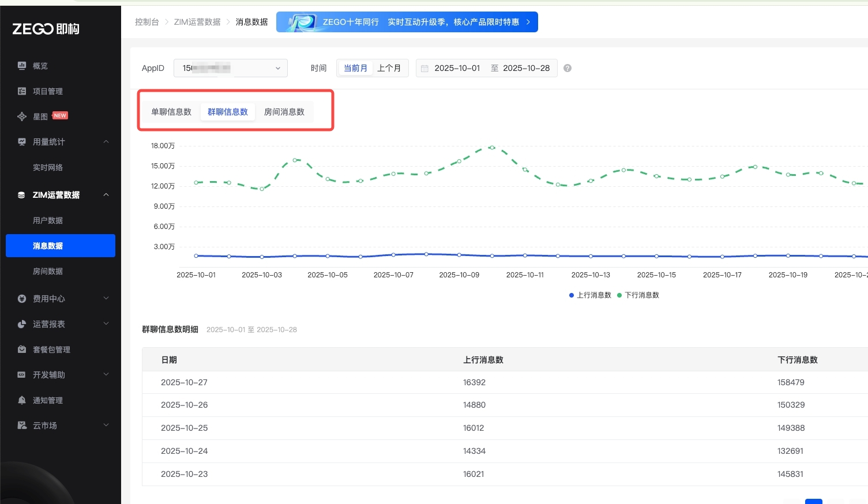Image resolution: width=868 pixels, height=504 pixels.
Task: Select the 上个月 time option
Action: [389, 68]
